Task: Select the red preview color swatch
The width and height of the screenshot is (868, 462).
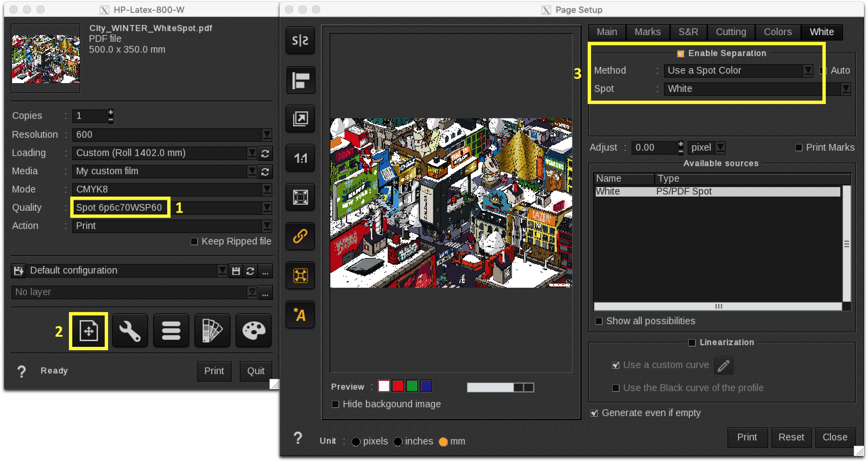Action: (x=398, y=386)
